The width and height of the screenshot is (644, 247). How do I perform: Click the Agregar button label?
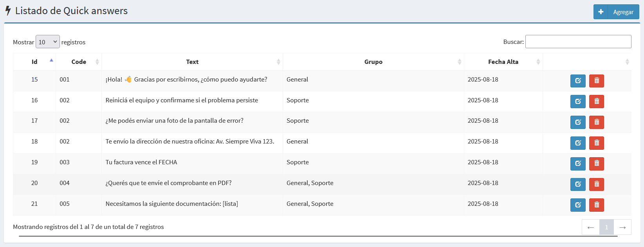click(x=623, y=12)
